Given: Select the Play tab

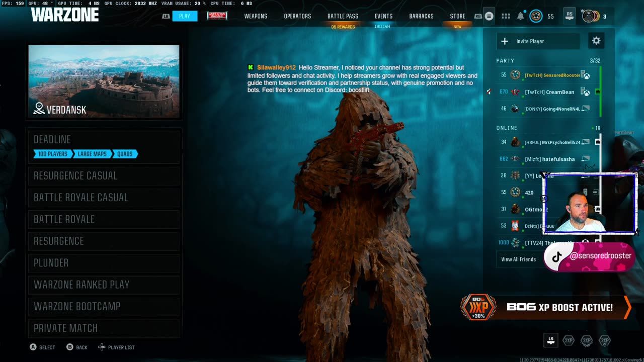Looking at the screenshot, I should (x=185, y=16).
